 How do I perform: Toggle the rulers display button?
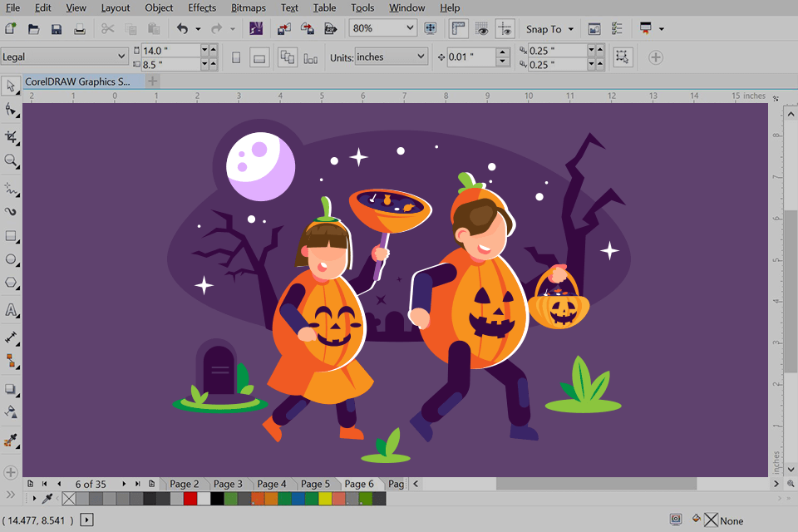[458, 27]
